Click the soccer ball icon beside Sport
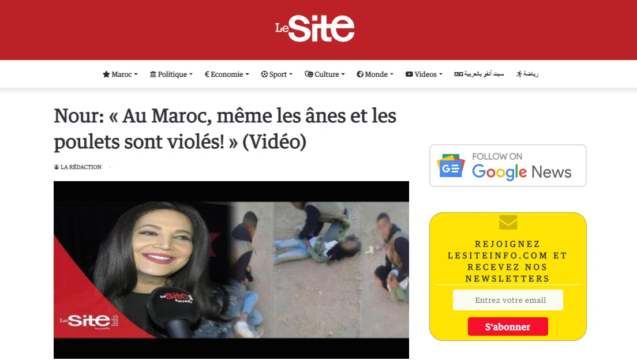The width and height of the screenshot is (637, 364). (264, 74)
